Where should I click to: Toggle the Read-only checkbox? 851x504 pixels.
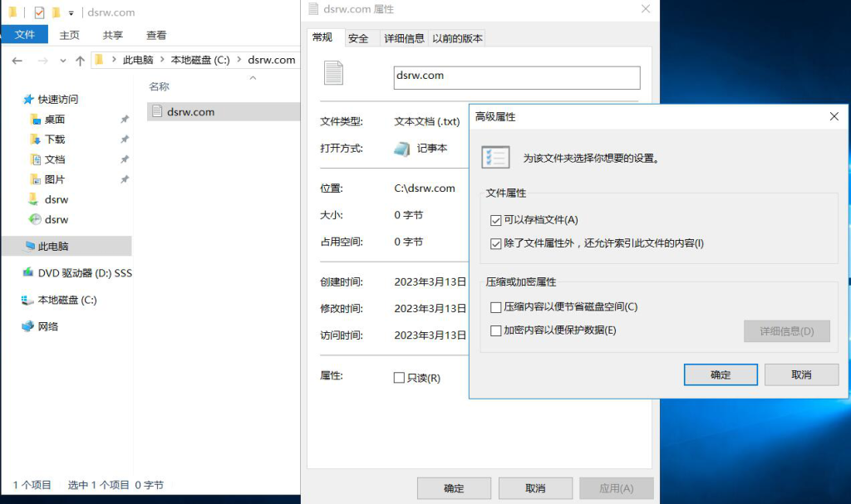coord(399,378)
